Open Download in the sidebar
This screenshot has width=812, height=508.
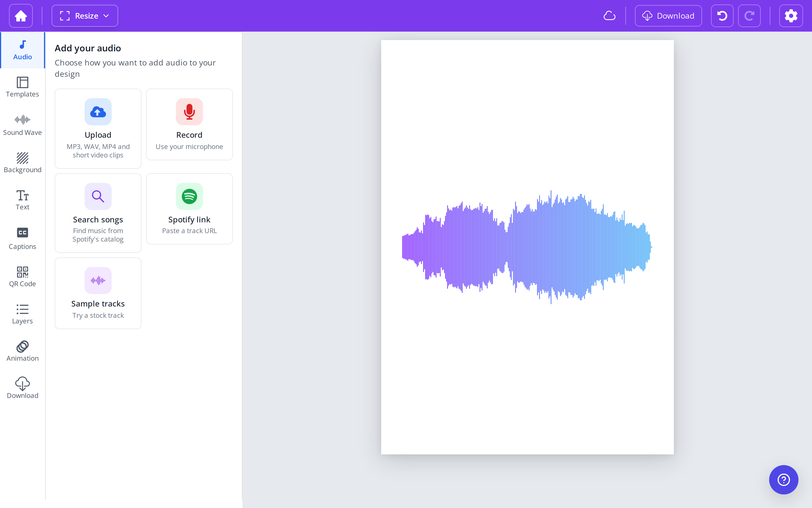point(23,388)
